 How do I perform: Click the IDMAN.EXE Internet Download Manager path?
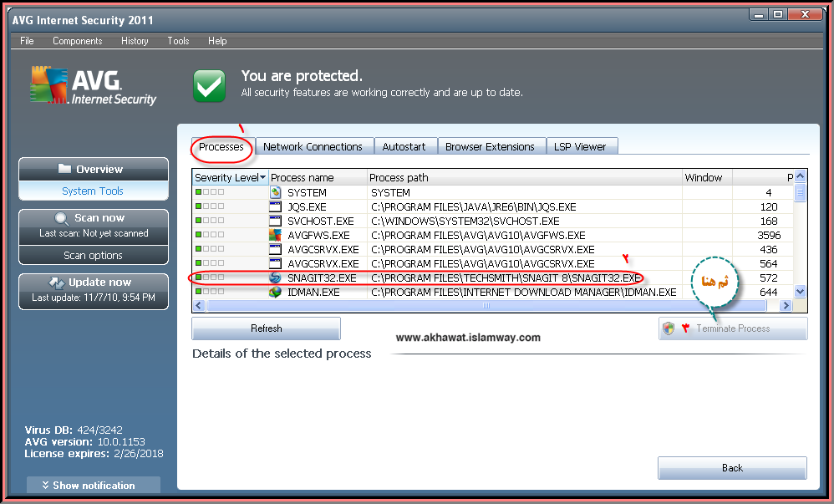coord(523,293)
